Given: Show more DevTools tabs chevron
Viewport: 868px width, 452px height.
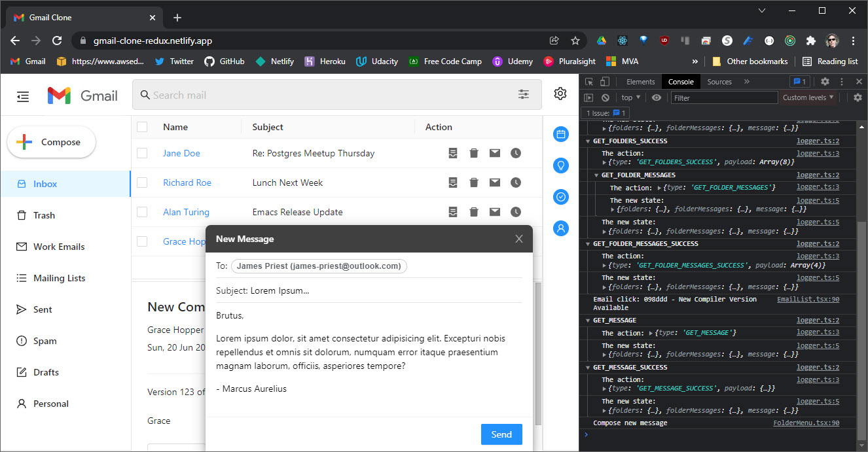Looking at the screenshot, I should 747,82.
